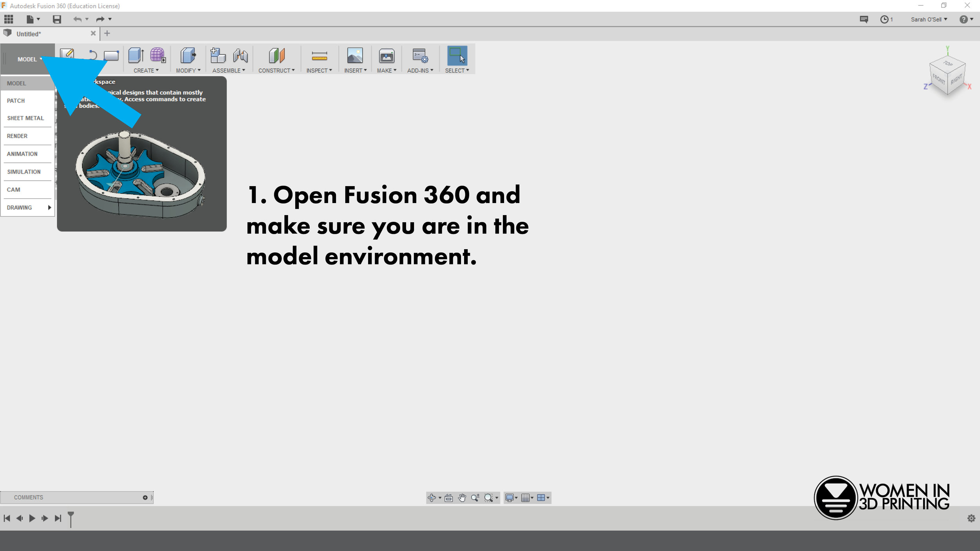
Task: Add a new design tab
Action: point(107,33)
